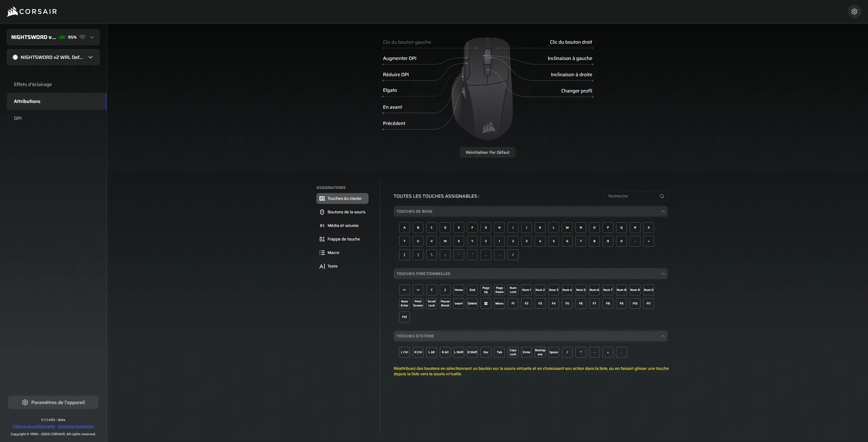This screenshot has height=442, width=868.
Task: Open the NIGHTSWORD v2 WRL profile dropdown
Action: coord(53,57)
